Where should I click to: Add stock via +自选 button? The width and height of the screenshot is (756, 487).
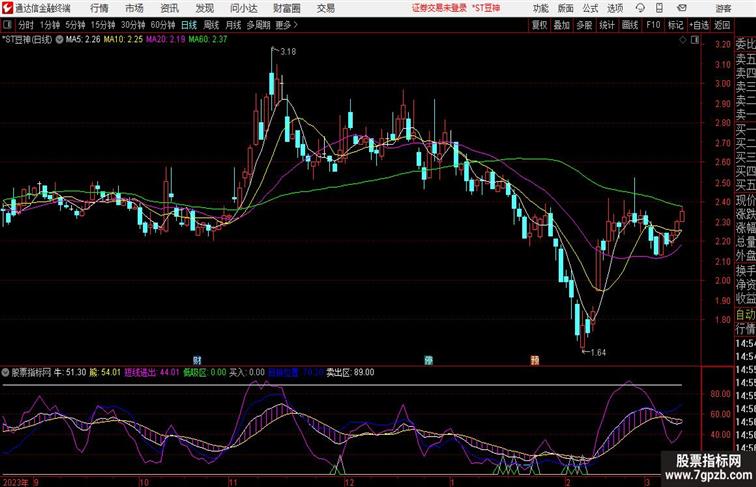(x=699, y=25)
